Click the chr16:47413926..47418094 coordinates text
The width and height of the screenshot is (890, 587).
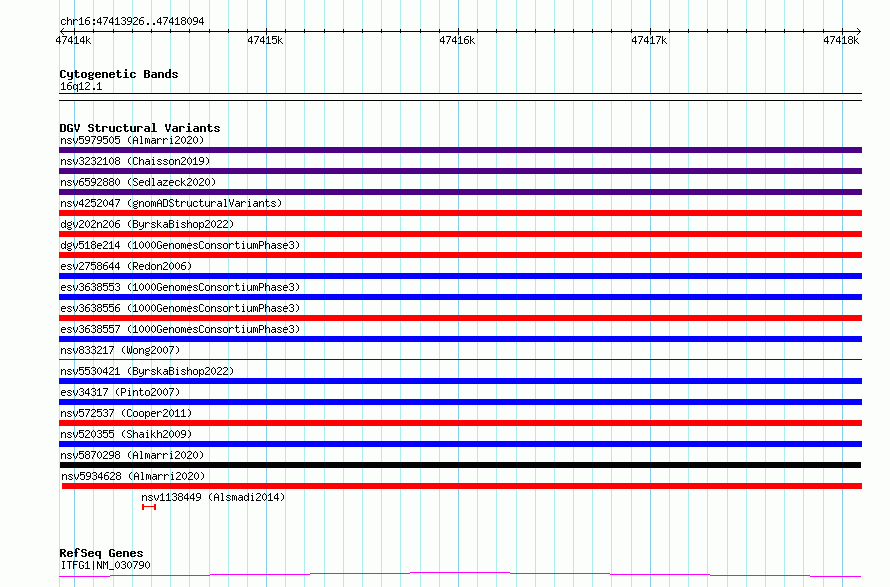pyautogui.click(x=132, y=22)
